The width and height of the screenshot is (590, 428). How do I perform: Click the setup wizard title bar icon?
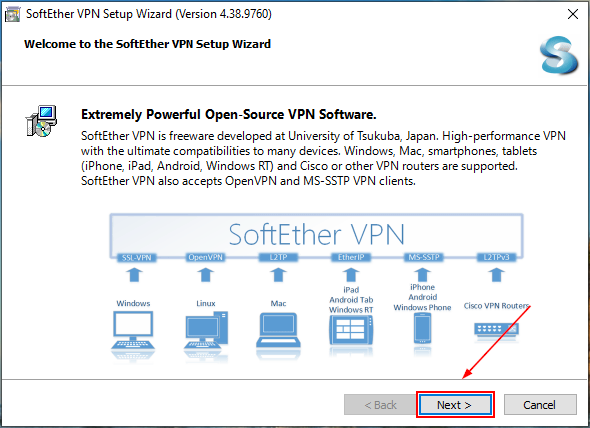click(12, 15)
